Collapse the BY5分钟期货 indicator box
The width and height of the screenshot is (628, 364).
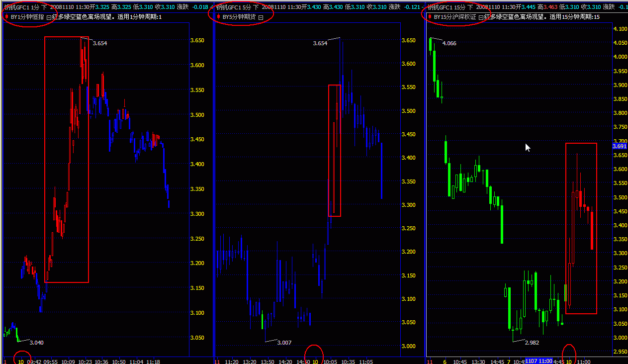(x=260, y=17)
